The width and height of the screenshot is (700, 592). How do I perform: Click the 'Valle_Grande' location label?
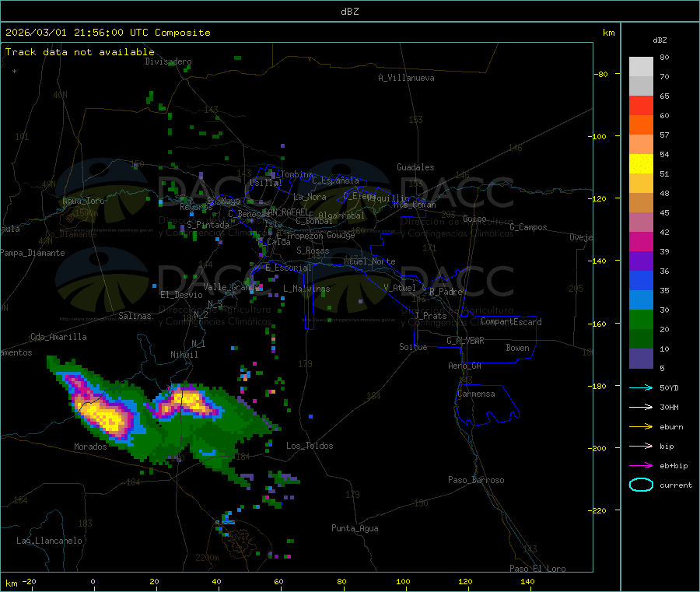pos(232,286)
